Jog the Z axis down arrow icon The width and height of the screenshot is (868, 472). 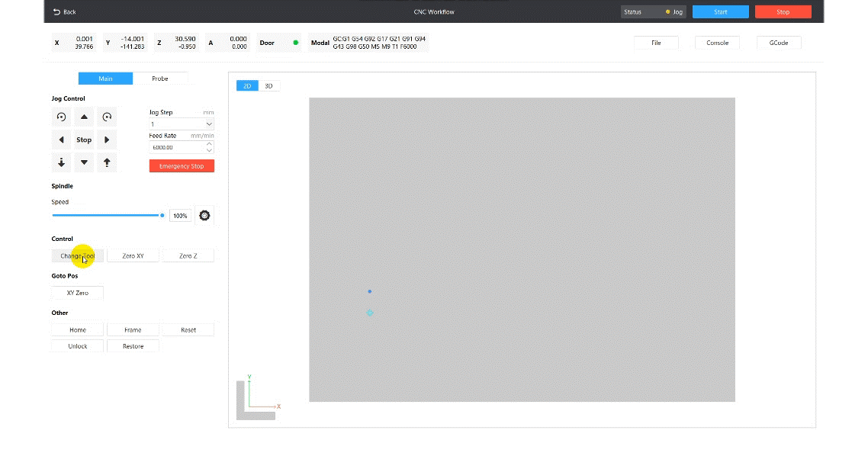click(61, 162)
